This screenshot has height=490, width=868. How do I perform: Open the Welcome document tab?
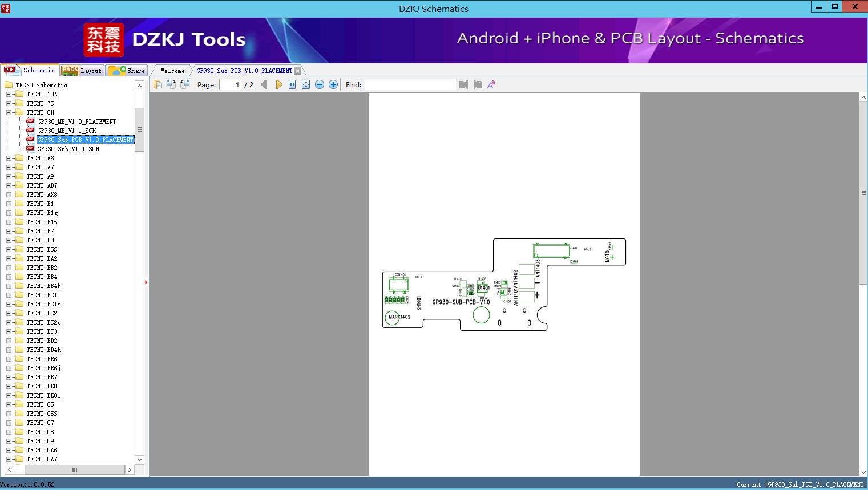point(172,71)
